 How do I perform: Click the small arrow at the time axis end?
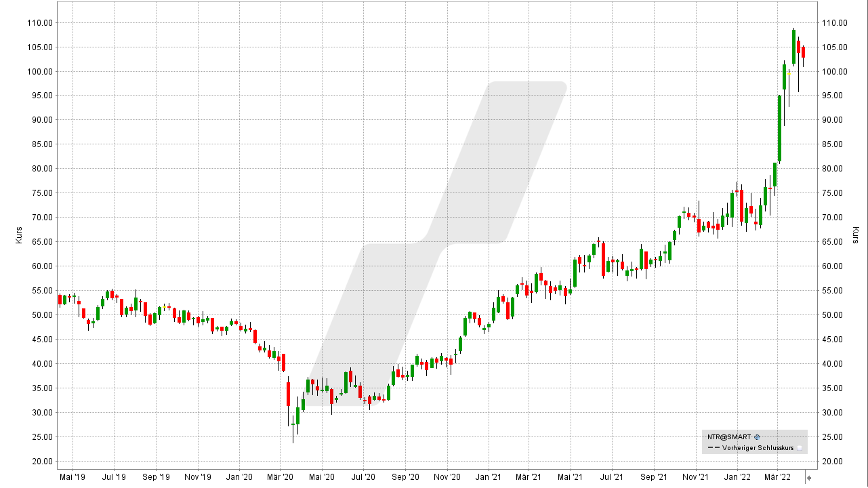pyautogui.click(x=808, y=478)
